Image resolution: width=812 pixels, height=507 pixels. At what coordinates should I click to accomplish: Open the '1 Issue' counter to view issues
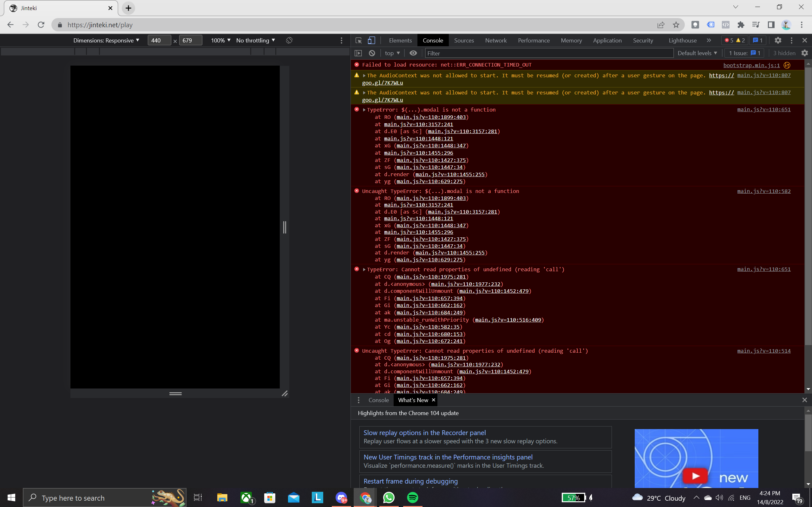click(x=743, y=53)
